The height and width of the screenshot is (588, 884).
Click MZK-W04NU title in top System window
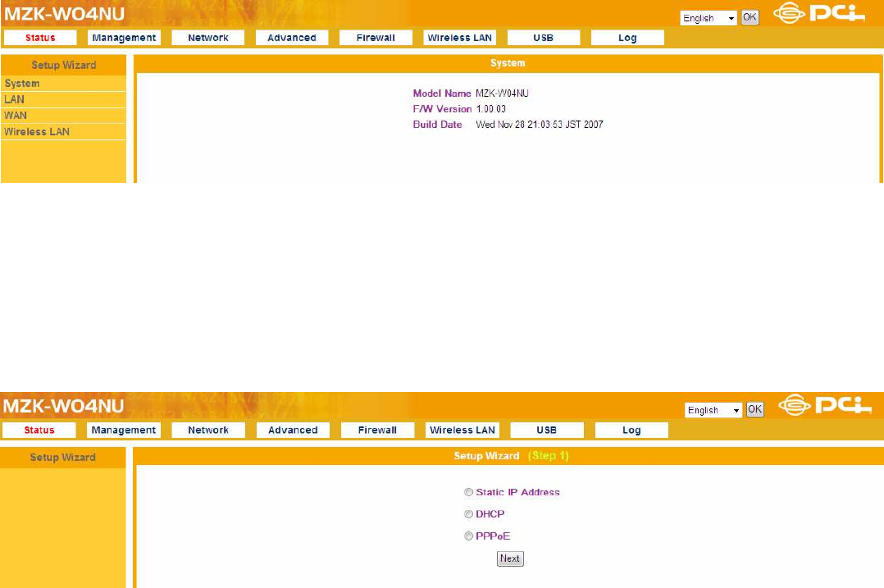point(64,13)
